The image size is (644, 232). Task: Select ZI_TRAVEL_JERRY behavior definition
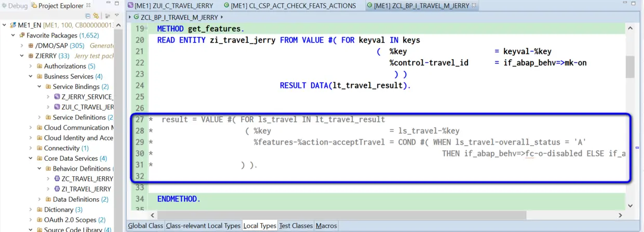(86, 189)
